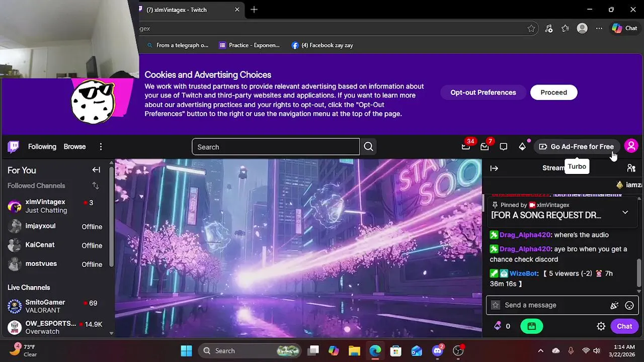Click the star badge in message box
This screenshot has height=362, width=644.
[x=496, y=305]
